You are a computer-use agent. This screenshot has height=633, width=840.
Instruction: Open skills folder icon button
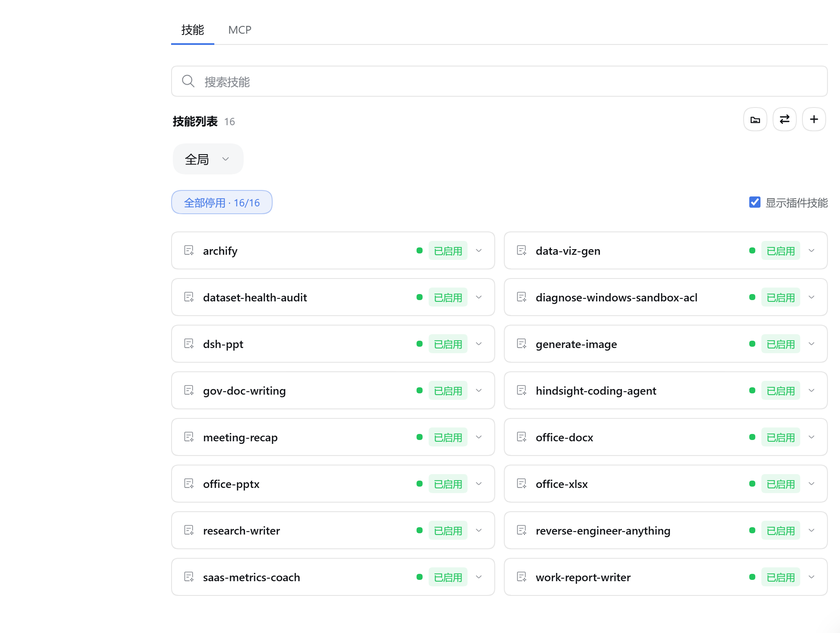coord(755,119)
